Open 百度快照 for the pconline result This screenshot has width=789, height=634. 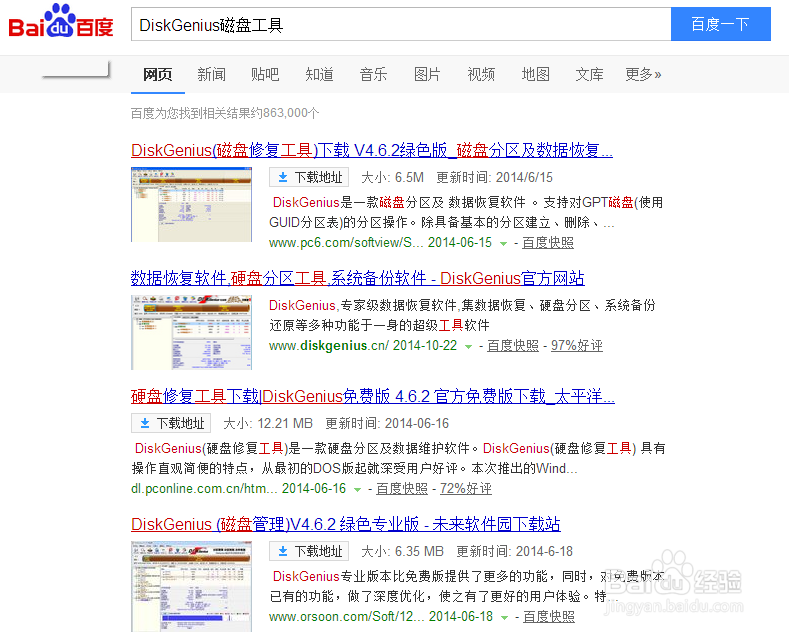click(402, 489)
